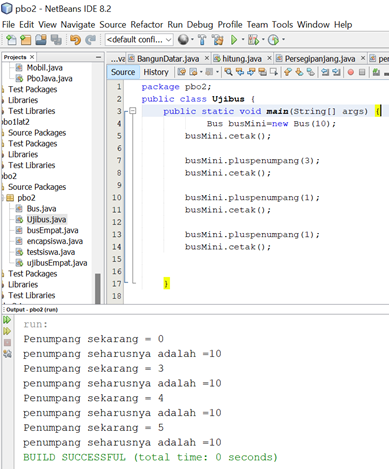Select Bus.java in the project tree
The width and height of the screenshot is (389, 469).
(x=41, y=209)
